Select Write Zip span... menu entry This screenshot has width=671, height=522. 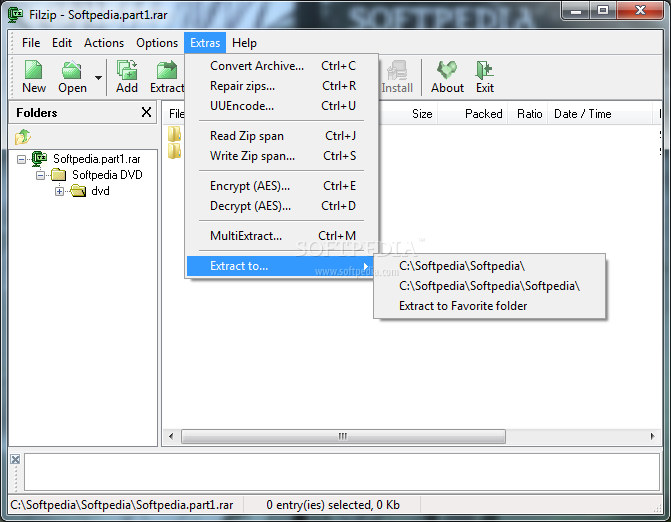[282, 156]
